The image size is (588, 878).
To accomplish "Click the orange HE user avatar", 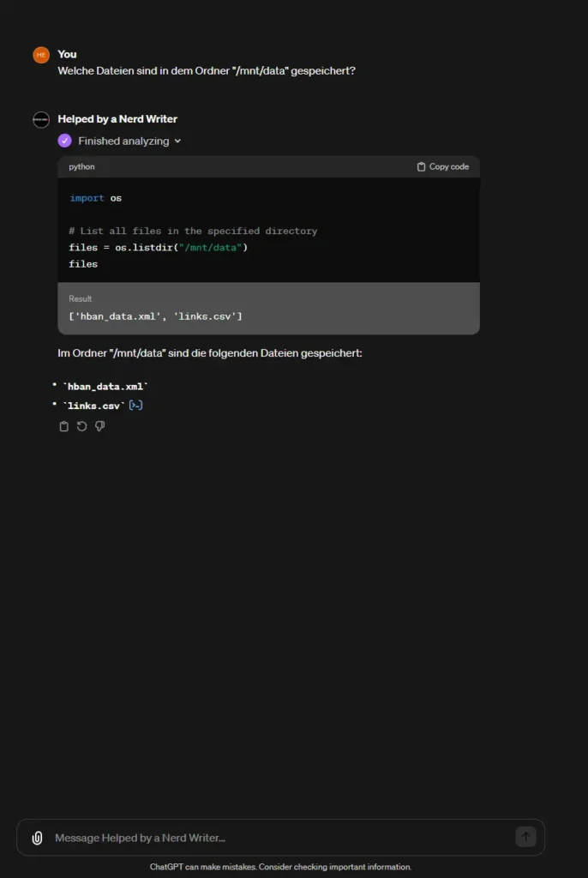I will (41, 55).
